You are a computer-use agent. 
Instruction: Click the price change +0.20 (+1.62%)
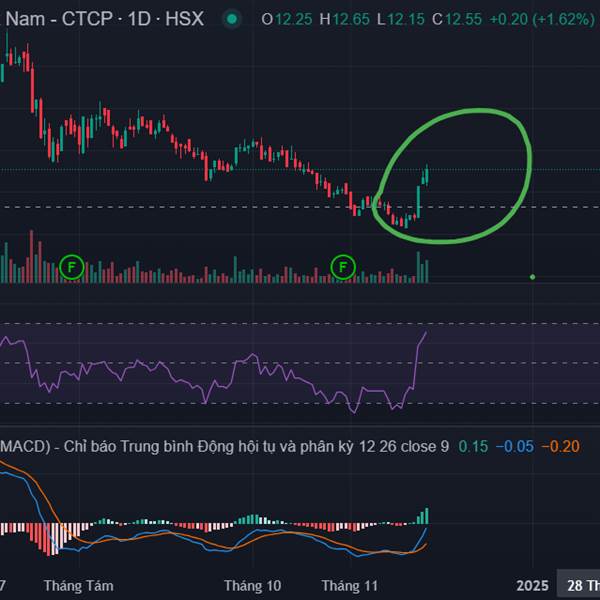pyautogui.click(x=542, y=19)
